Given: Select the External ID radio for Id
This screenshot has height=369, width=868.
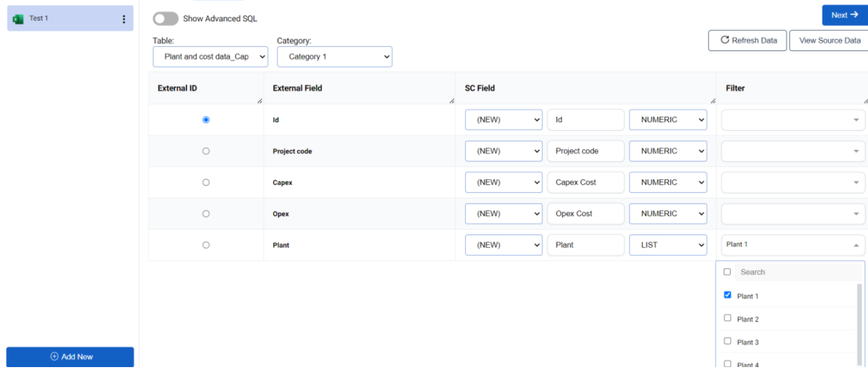Looking at the screenshot, I should click(206, 119).
